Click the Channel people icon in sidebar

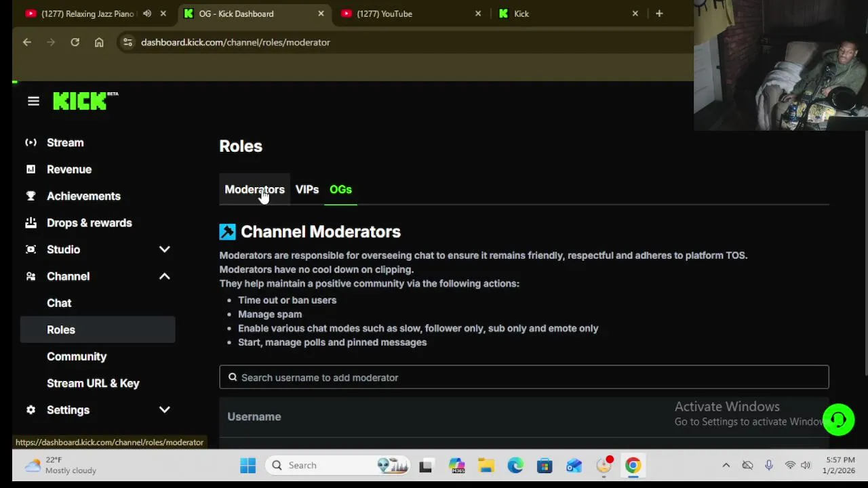pos(31,276)
